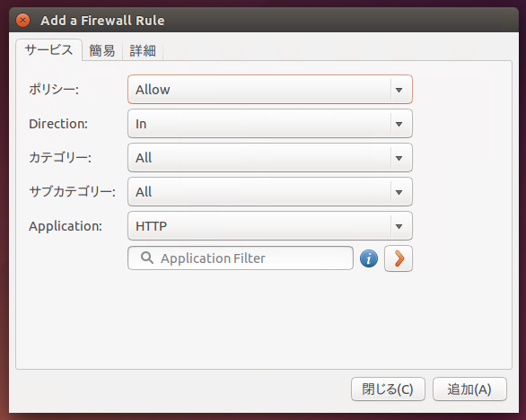526x420 pixels.
Task: Expand the Direction dropdown set to In
Action: point(270,124)
